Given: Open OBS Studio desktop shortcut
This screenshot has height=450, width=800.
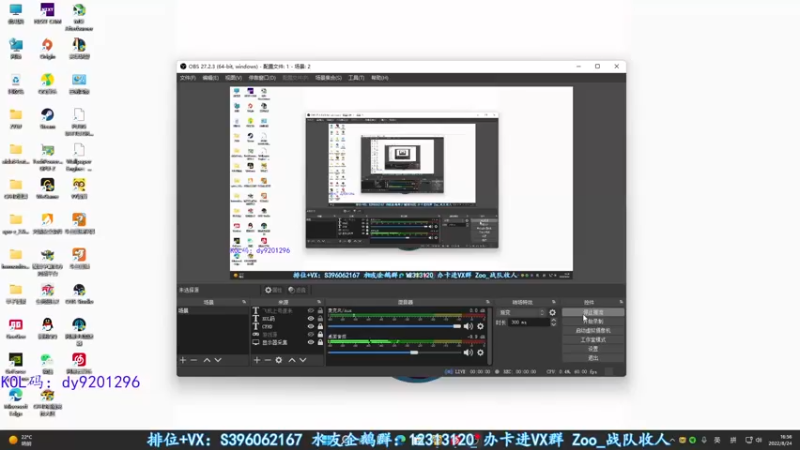Looking at the screenshot, I should [x=79, y=293].
